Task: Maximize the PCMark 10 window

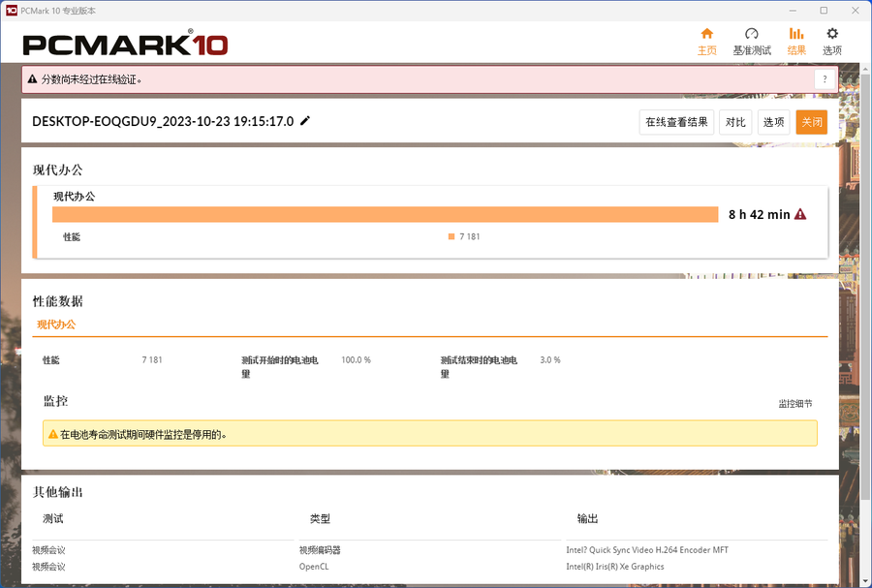Action: 824,11
